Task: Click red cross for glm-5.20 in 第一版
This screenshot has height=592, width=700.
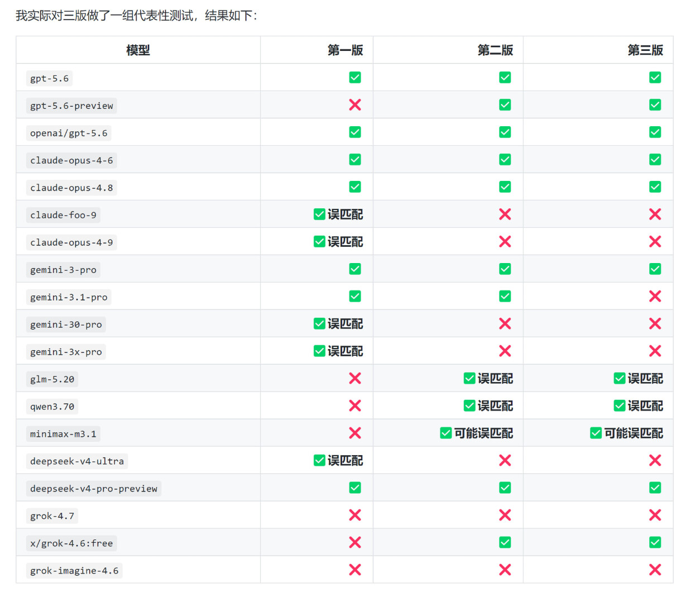Action: 355,379
